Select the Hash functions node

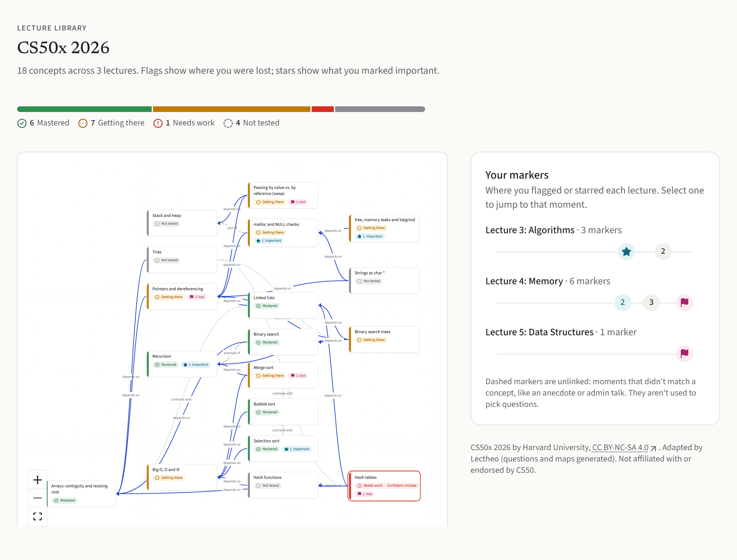(x=283, y=485)
